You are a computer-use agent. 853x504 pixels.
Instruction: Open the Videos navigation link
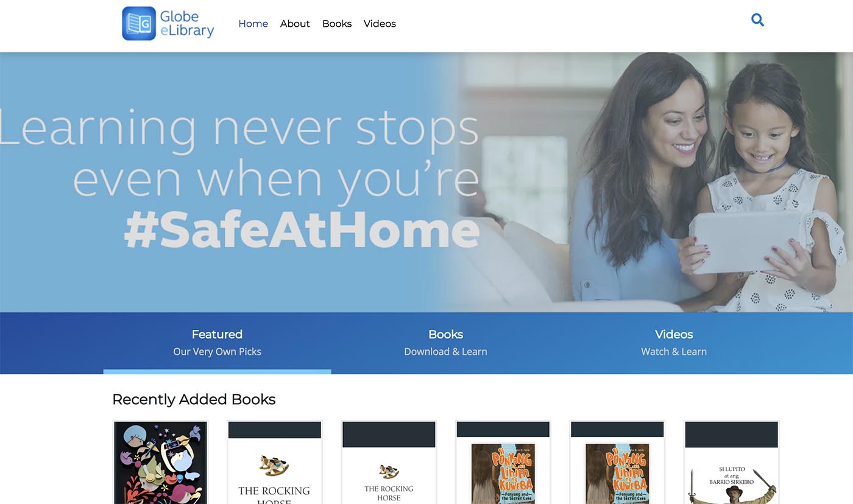tap(380, 24)
